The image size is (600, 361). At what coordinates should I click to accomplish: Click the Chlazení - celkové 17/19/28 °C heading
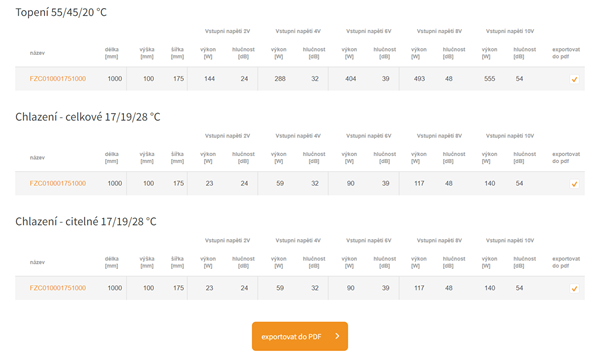click(x=88, y=117)
